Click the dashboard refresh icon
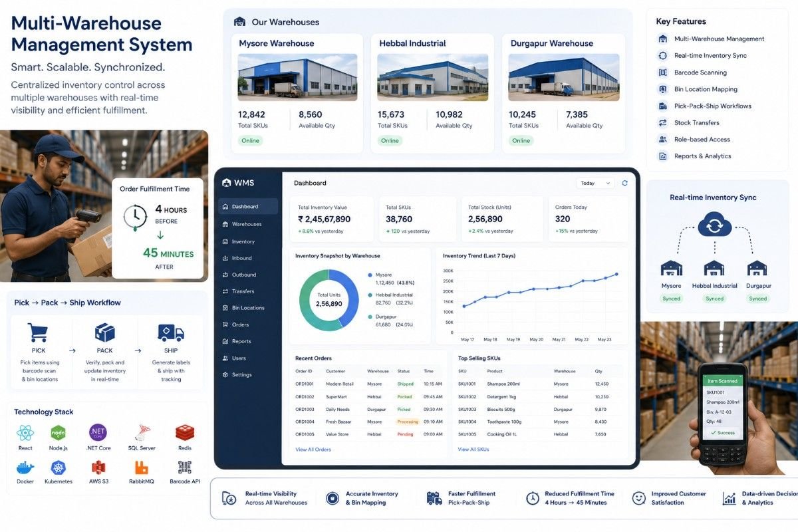 (x=624, y=183)
